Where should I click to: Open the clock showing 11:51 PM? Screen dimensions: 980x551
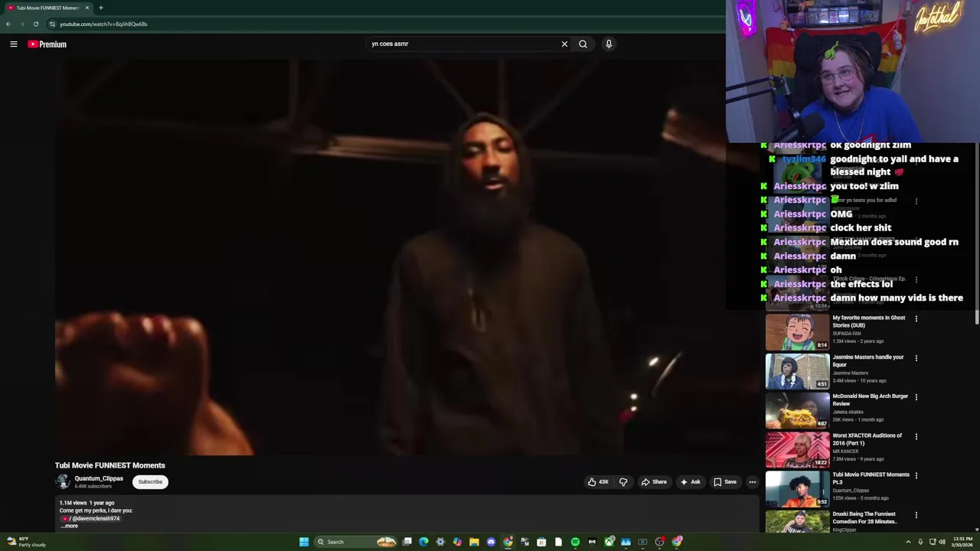pyautogui.click(x=962, y=542)
